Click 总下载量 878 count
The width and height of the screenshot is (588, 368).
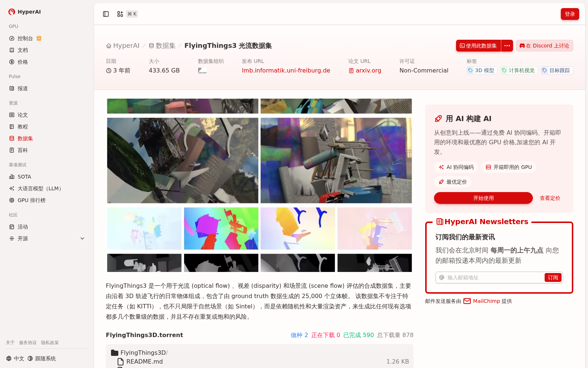[x=395, y=335]
